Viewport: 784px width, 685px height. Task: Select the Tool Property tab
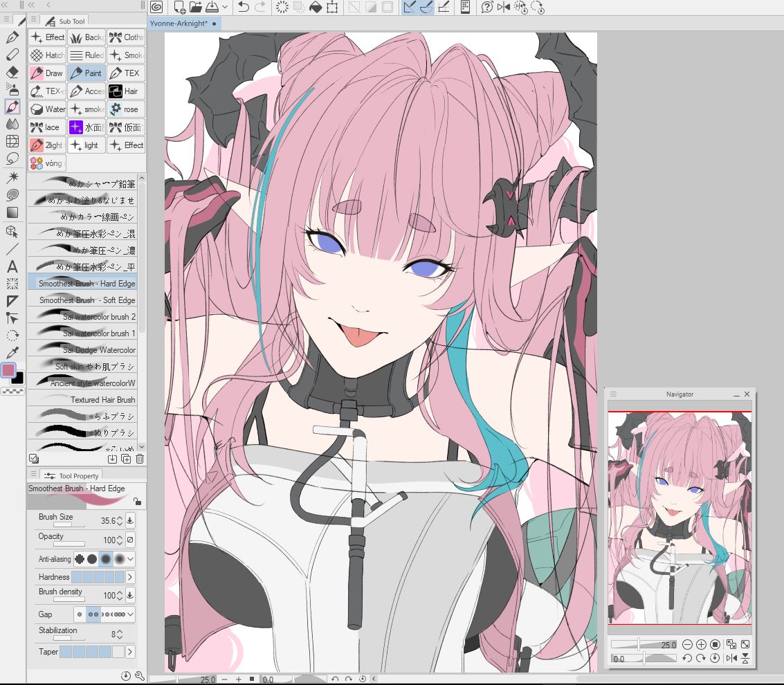[71, 475]
